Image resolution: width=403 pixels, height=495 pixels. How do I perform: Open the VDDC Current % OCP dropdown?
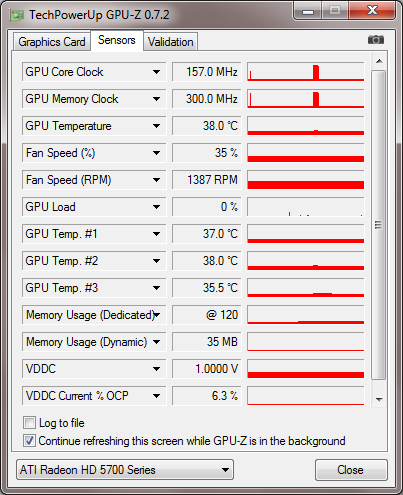[156, 396]
